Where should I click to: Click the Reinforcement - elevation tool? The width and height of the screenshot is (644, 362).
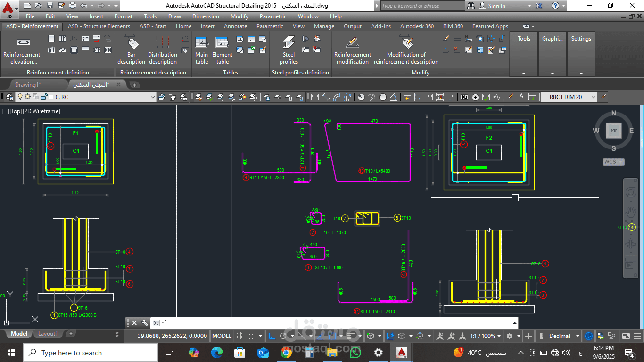tap(23, 50)
